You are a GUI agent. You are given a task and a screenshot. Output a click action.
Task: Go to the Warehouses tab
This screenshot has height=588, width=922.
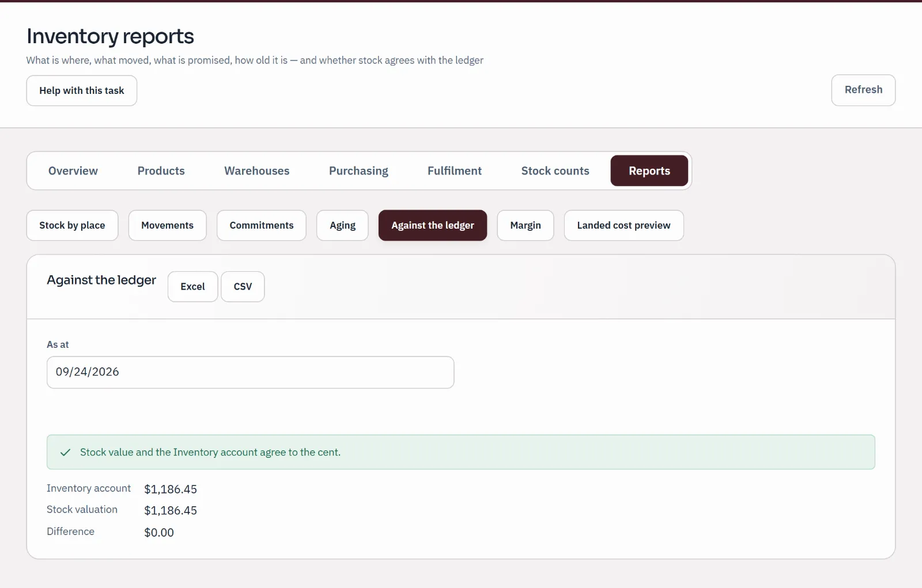click(x=256, y=171)
